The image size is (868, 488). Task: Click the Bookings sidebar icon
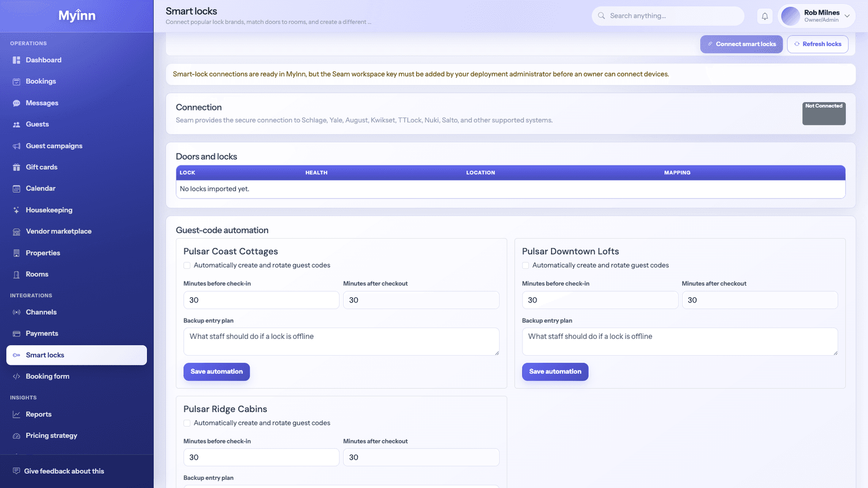click(x=16, y=81)
